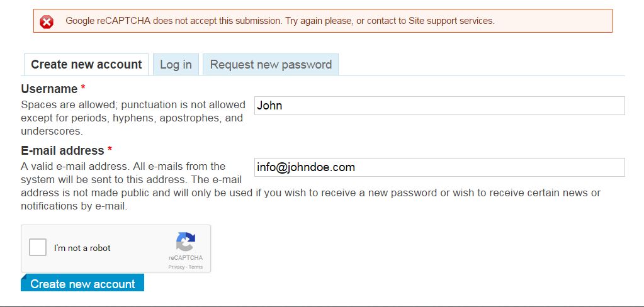Open the reCAPTCHA Privacy link
The width and height of the screenshot is (644, 307).
[176, 267]
